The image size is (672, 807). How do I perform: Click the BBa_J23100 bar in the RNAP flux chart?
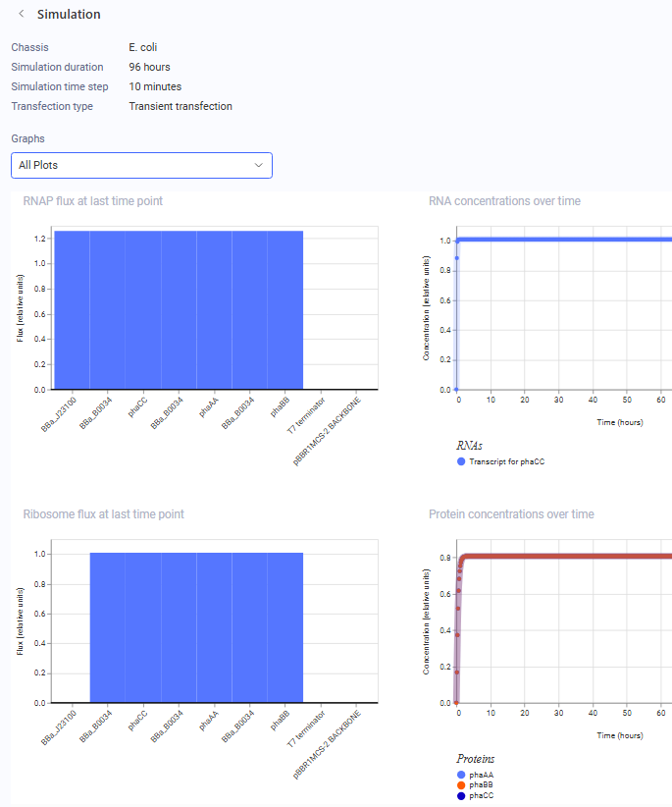pyautogui.click(x=72, y=310)
